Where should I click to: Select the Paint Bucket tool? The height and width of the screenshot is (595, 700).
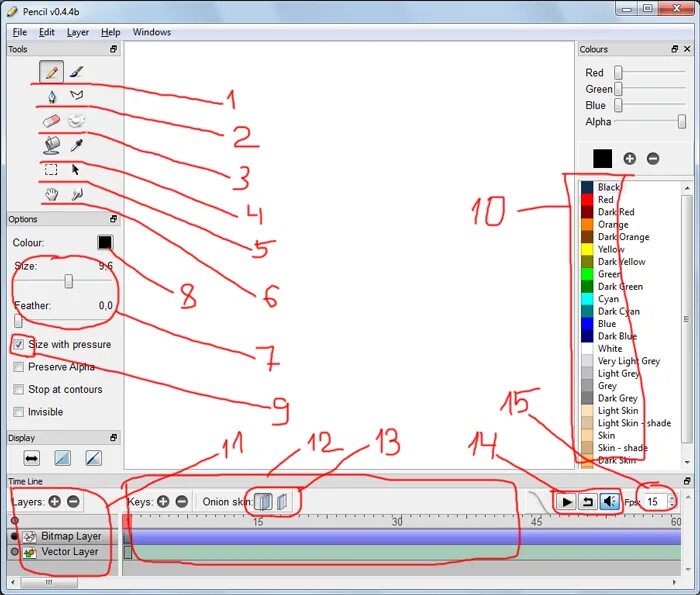click(51, 145)
